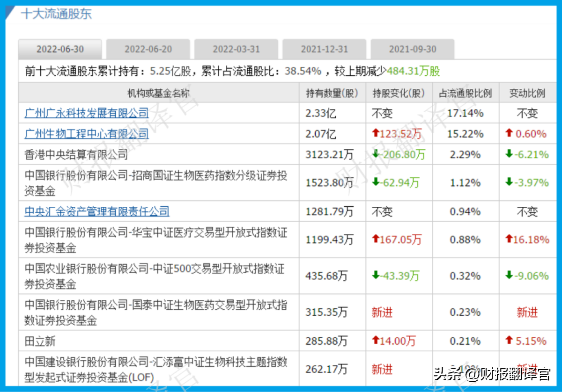Click the 285.88万 holding value
Image resolution: width=562 pixels, height=392 pixels.
click(x=326, y=341)
